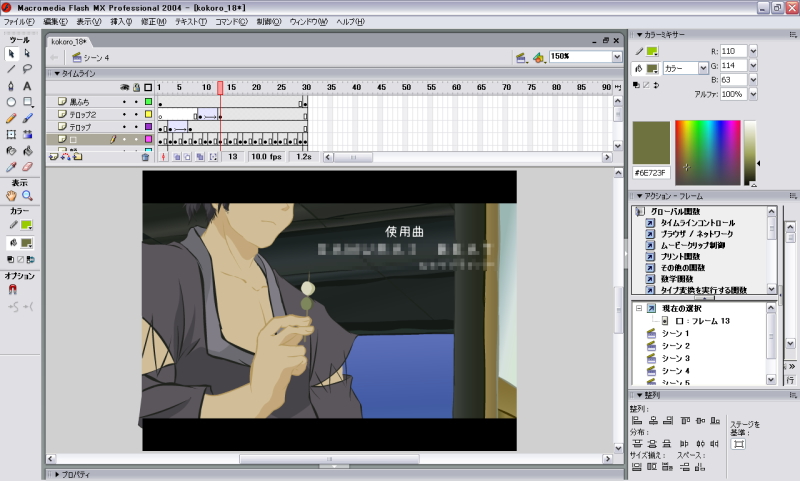Select the Ink Bottle tool
This screenshot has width=800, height=481.
(x=11, y=151)
